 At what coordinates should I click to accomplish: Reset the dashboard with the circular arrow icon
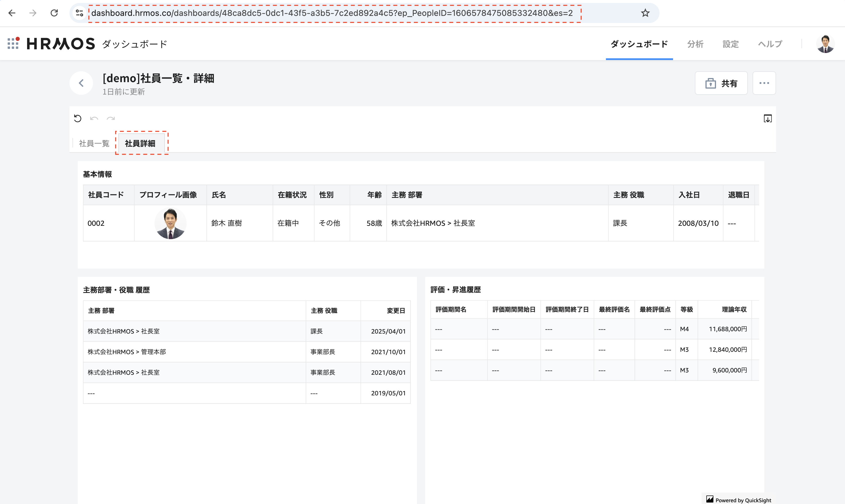(x=77, y=119)
